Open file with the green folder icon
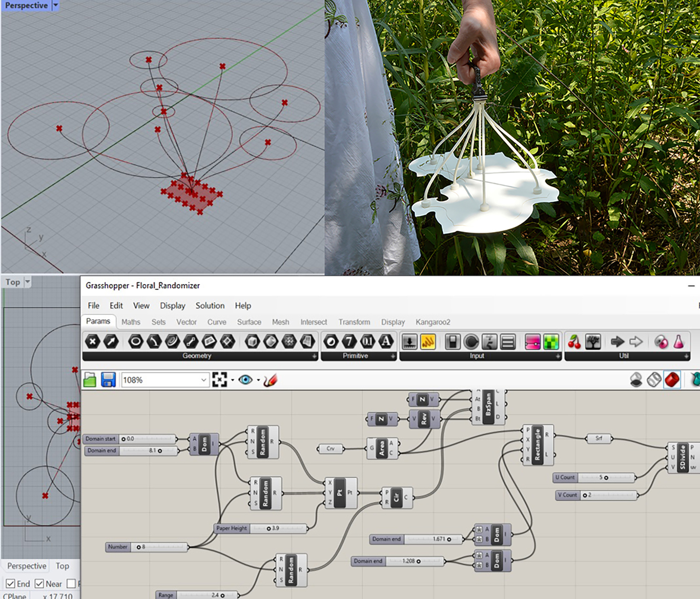The image size is (700, 599). pos(90,380)
